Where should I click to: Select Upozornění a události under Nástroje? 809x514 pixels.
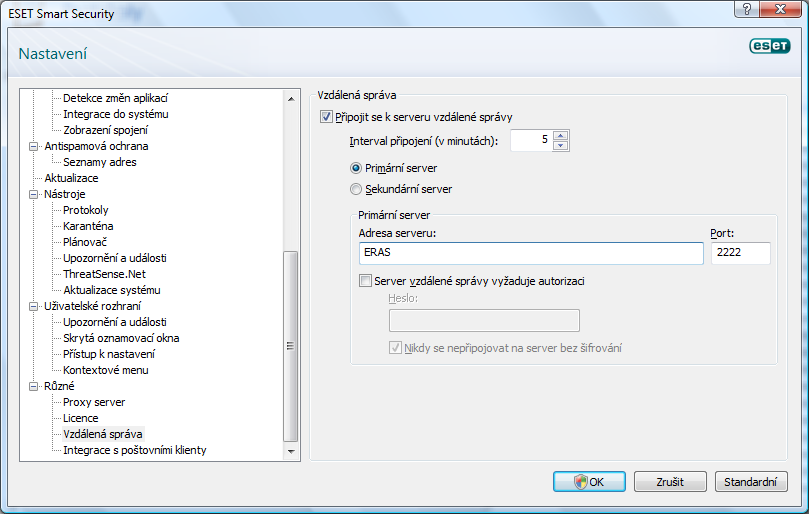tap(115, 258)
